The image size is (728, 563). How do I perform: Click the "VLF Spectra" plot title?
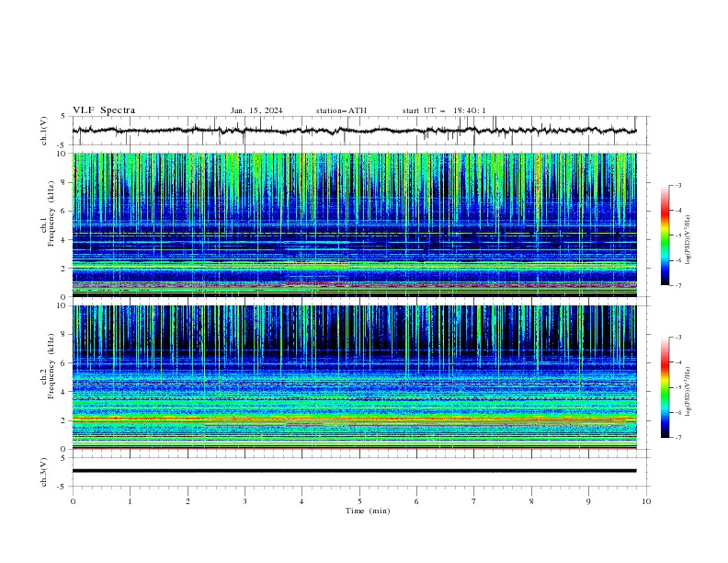pos(104,110)
